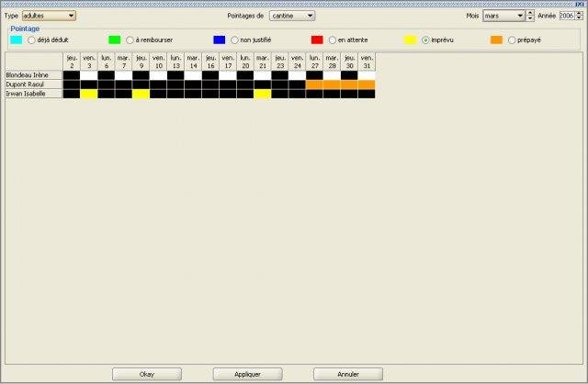Screen dimensions: 588x384
Task: Click the Année field showing 2006
Action: point(567,16)
